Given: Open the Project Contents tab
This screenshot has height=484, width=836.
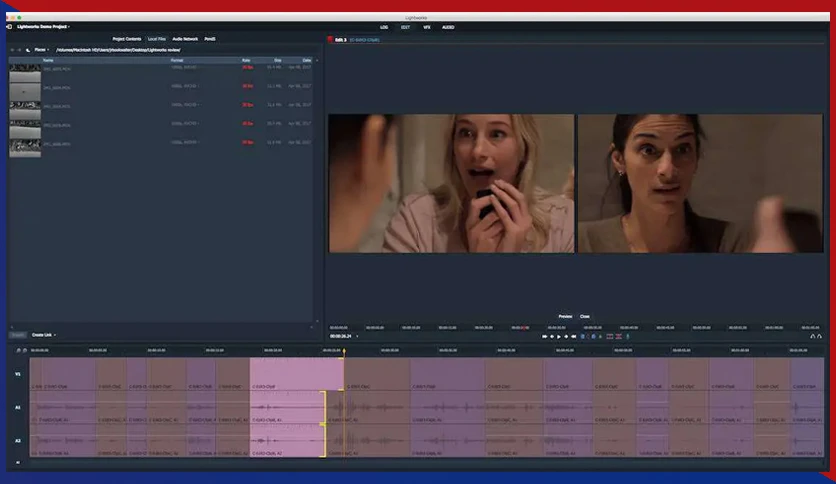Looking at the screenshot, I should pyautogui.click(x=127, y=39).
